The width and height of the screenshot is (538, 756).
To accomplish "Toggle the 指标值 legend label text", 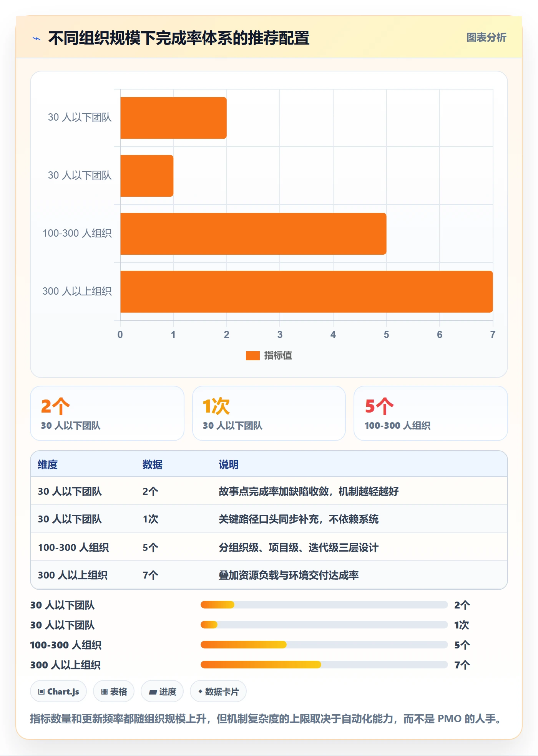I will click(x=278, y=356).
